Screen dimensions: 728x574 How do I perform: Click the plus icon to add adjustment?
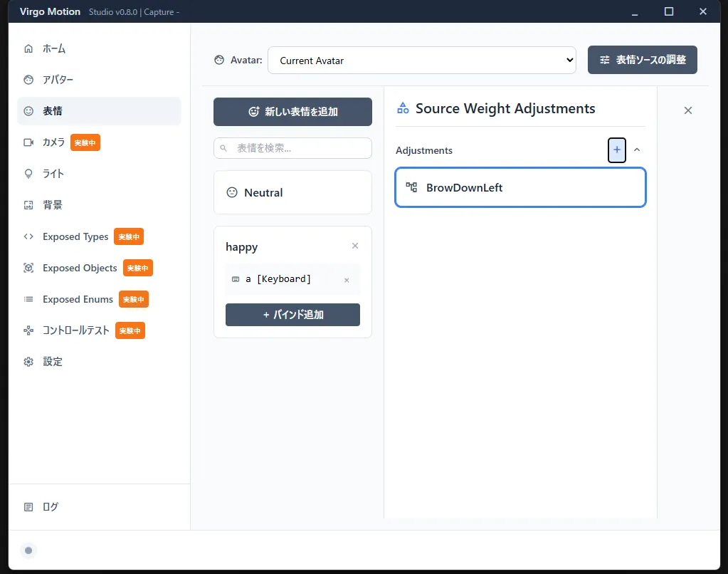(x=617, y=150)
